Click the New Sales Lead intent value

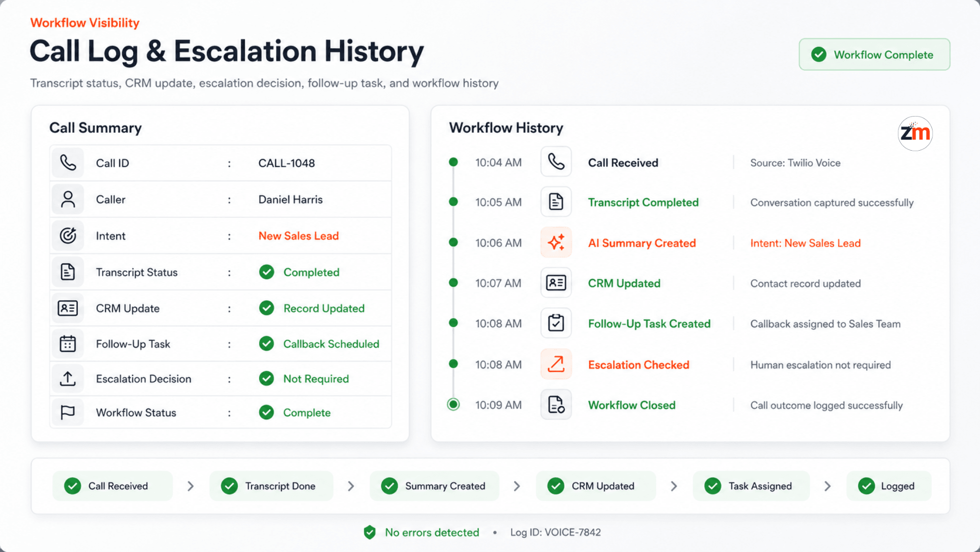tap(298, 236)
